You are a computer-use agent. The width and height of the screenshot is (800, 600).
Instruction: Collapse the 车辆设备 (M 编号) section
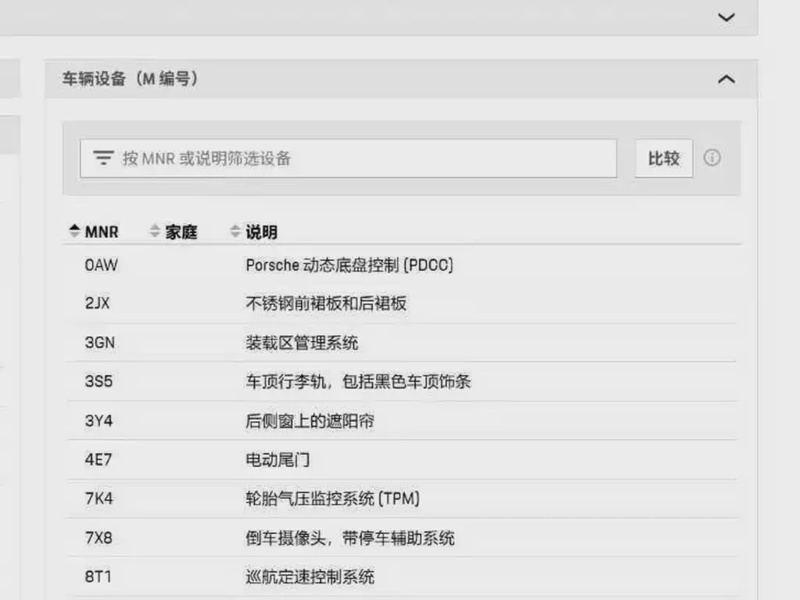point(726,79)
